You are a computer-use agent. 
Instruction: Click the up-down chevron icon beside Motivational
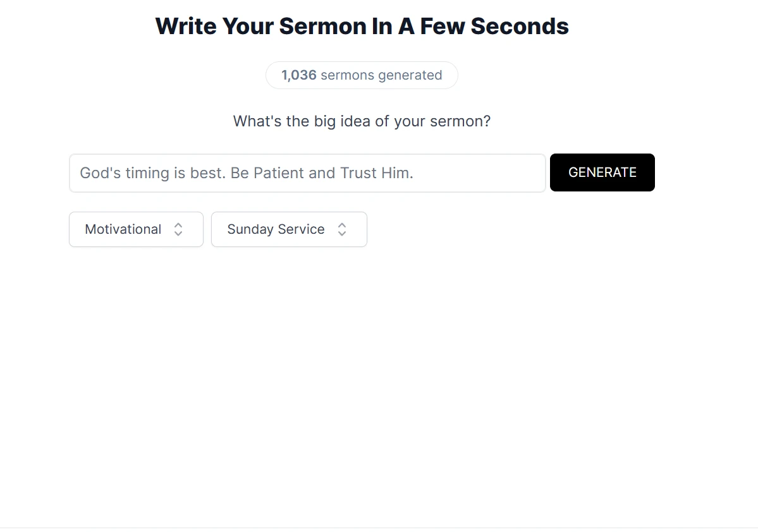tap(178, 229)
